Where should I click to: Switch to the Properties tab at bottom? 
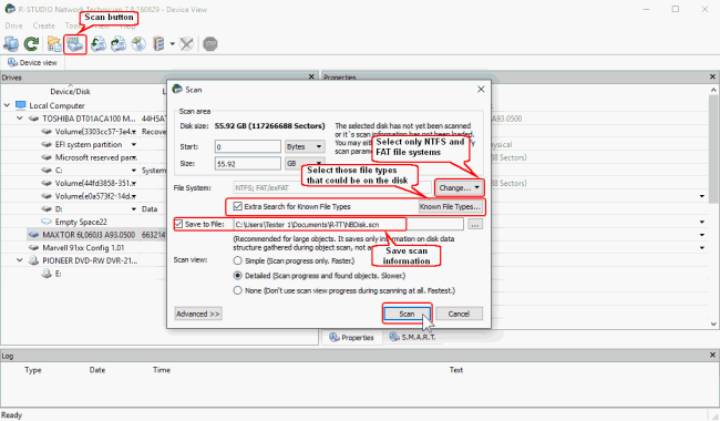352,337
